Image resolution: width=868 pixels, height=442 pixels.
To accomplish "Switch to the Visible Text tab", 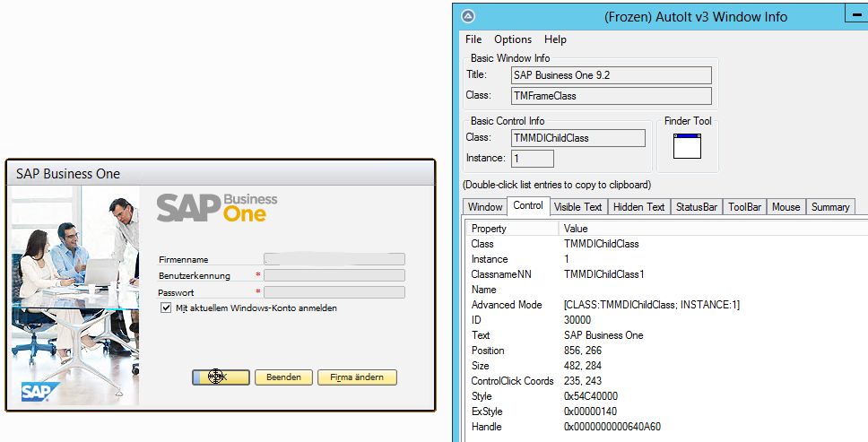I will point(578,207).
